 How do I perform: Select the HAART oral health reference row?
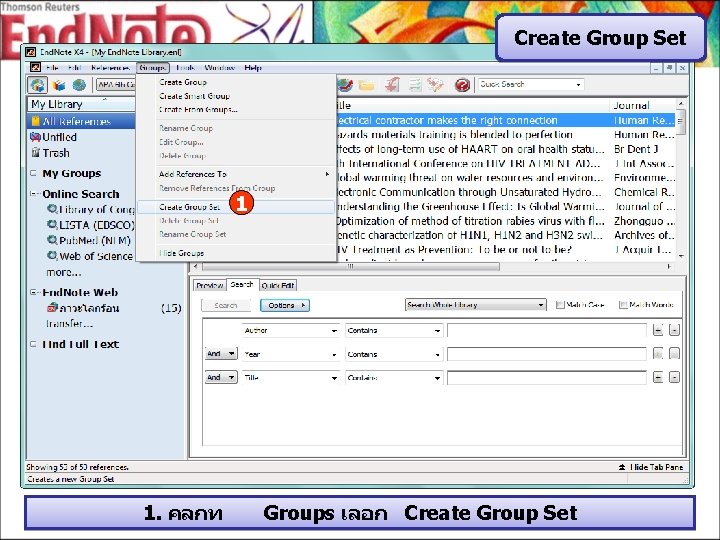point(505,149)
